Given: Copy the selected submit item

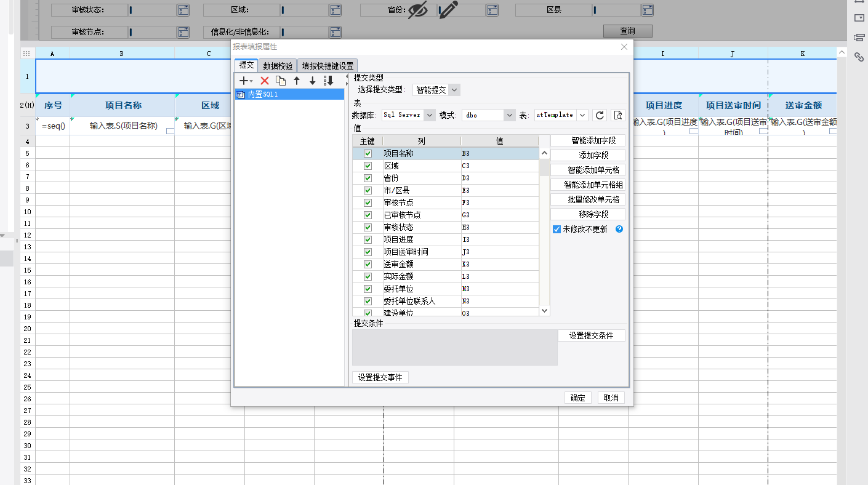Looking at the screenshot, I should [281, 81].
